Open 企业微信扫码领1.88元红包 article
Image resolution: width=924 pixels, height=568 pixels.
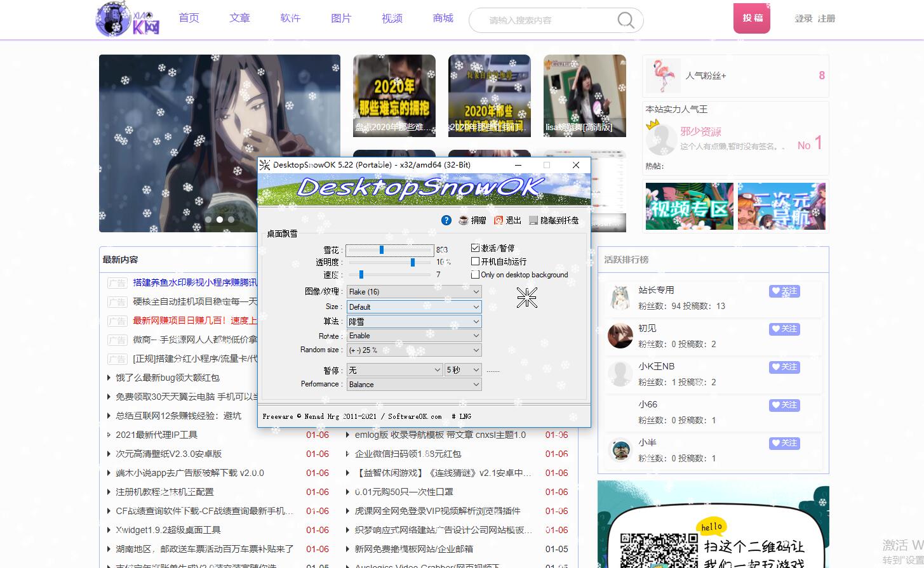[408, 454]
